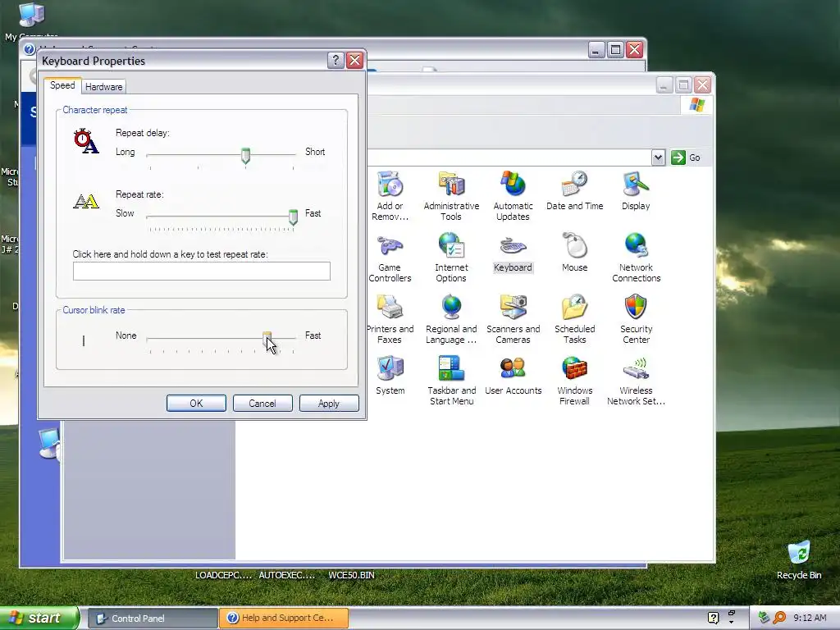
Task: Click Apply in Keyboard Properties
Action: [329, 404]
